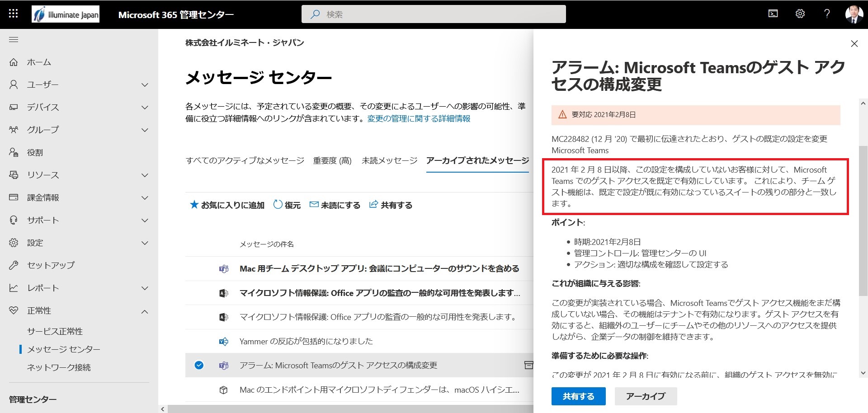Click the 役割 role icon

click(14, 152)
